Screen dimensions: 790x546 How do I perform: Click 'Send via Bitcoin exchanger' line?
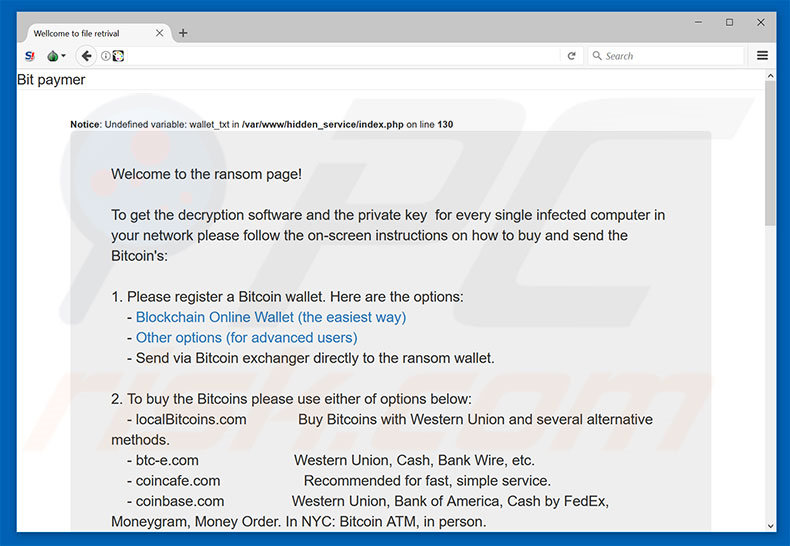[310, 358]
